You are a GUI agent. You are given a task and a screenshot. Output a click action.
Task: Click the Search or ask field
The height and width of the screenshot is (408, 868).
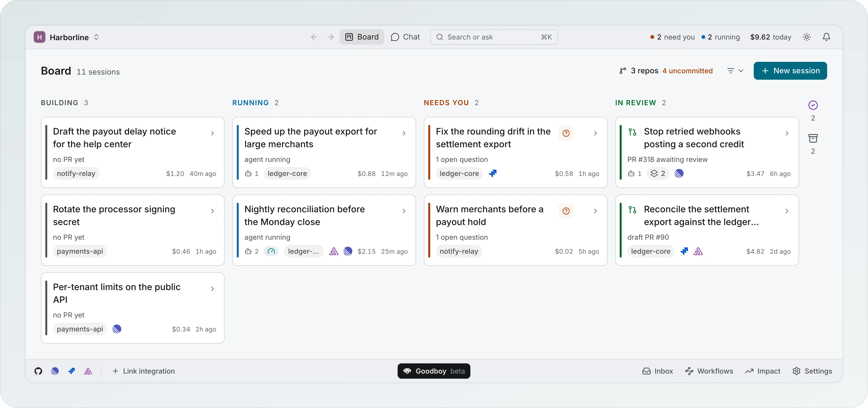[x=494, y=37]
